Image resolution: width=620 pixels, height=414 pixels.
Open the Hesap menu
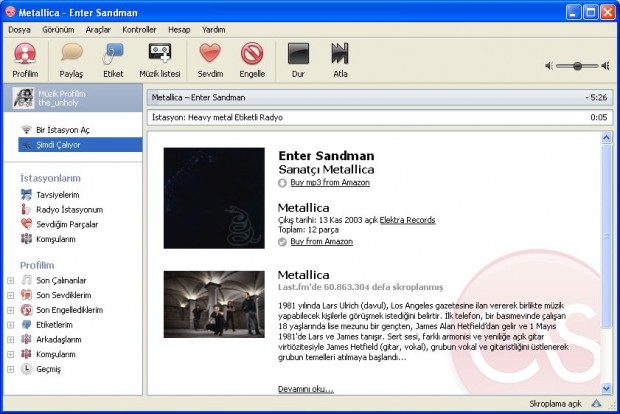179,30
